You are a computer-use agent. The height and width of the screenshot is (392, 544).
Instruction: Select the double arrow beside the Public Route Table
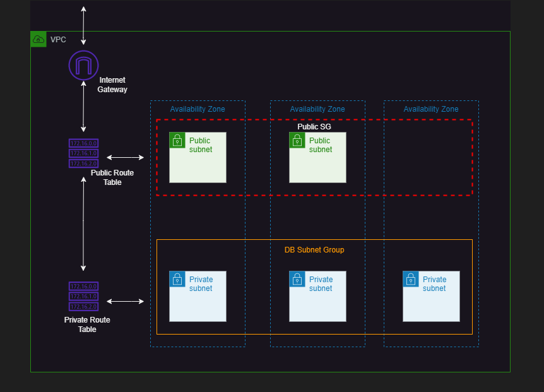124,157
